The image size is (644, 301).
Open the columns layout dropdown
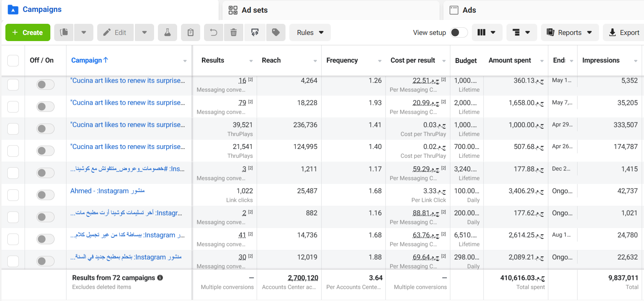[486, 33]
